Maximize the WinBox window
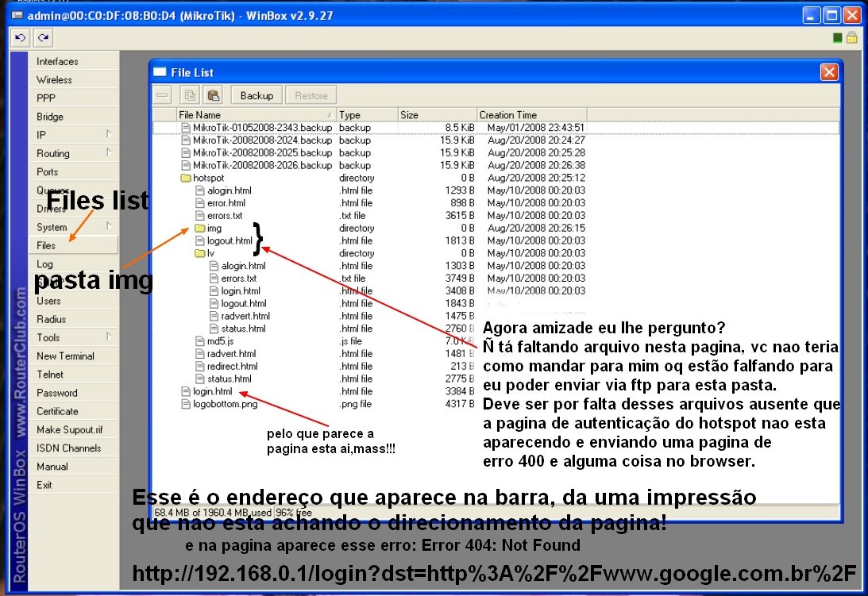Screen dimensions: 868x596 click(831, 16)
